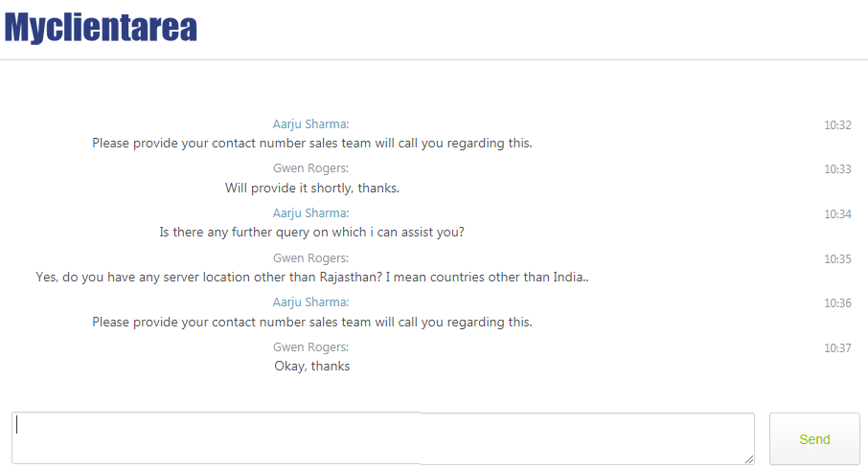
Task: Click Gwen Rogers name at 10:37
Action: pyautogui.click(x=310, y=346)
